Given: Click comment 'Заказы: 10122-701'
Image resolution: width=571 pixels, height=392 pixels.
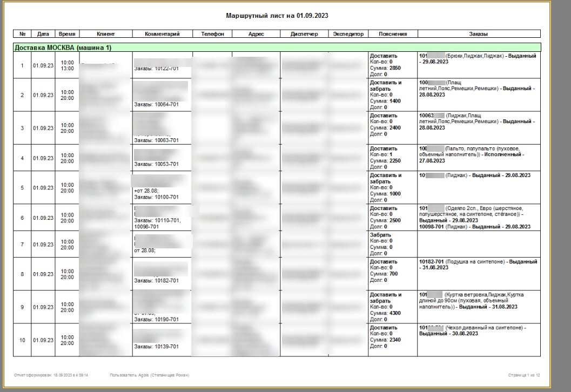Looking at the screenshot, I should [x=156, y=69].
